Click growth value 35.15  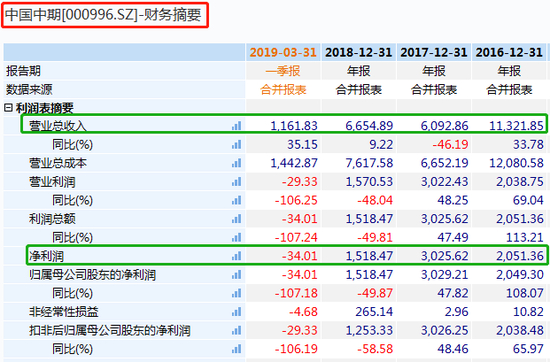(x=302, y=145)
